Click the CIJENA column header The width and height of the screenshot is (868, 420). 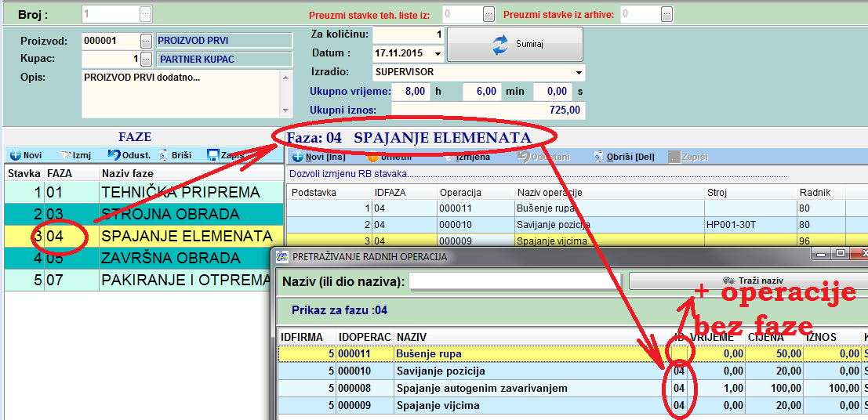click(773, 337)
